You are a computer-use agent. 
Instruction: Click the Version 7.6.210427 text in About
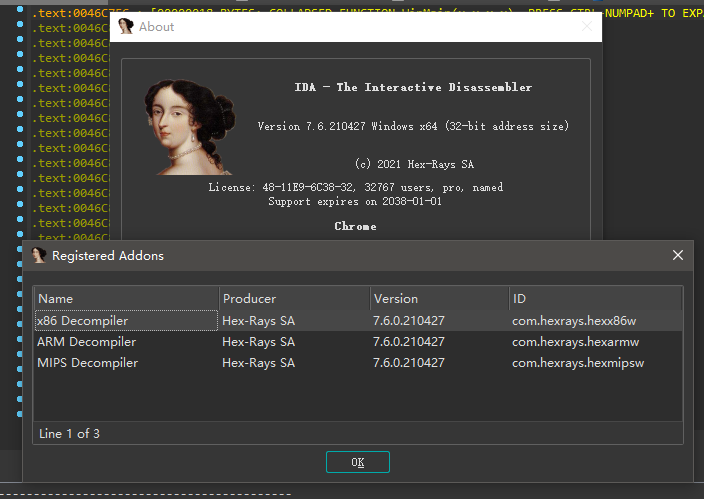pos(413,126)
